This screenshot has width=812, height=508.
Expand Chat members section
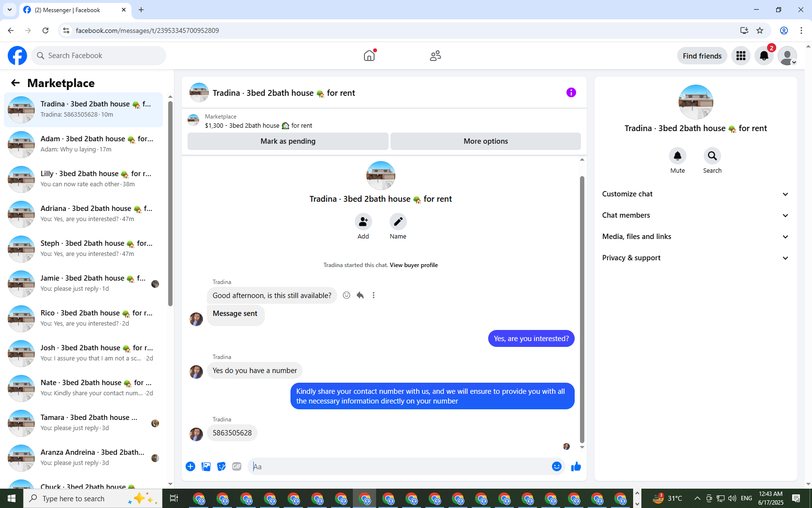tap(696, 215)
